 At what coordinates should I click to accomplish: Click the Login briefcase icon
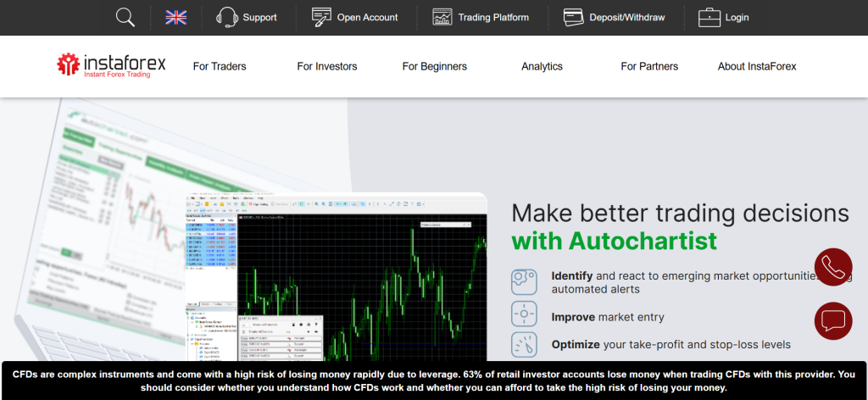tap(709, 17)
